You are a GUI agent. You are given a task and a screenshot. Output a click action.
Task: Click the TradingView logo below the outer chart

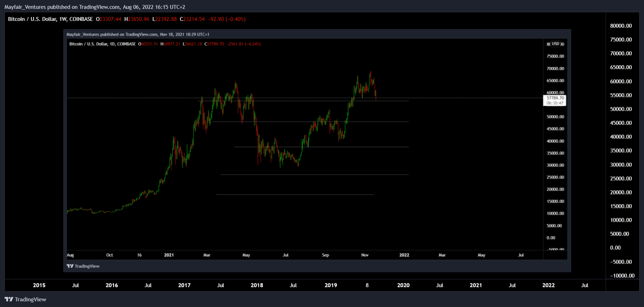pyautogui.click(x=25, y=300)
